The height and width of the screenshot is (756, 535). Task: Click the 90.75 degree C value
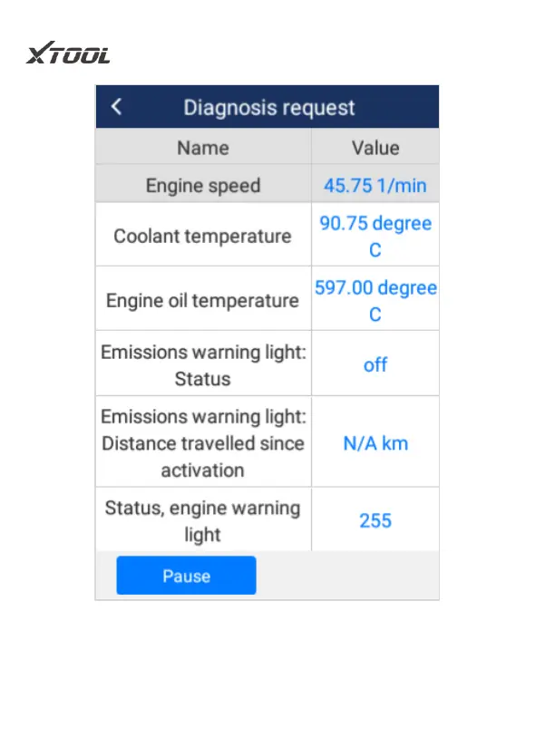click(x=375, y=236)
